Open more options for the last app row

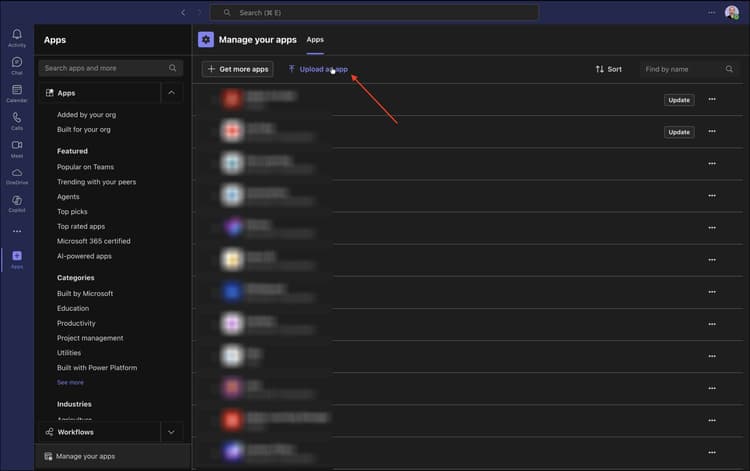(712, 452)
